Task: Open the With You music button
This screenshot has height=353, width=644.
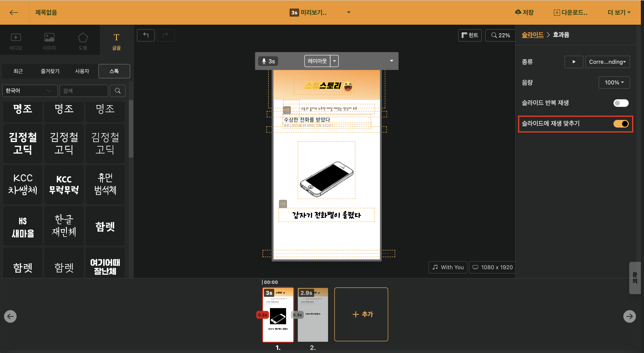Action: (x=448, y=267)
